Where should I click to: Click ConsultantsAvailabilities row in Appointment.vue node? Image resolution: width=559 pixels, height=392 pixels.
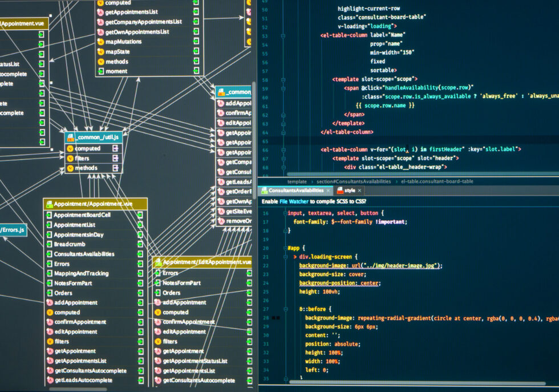click(95, 254)
